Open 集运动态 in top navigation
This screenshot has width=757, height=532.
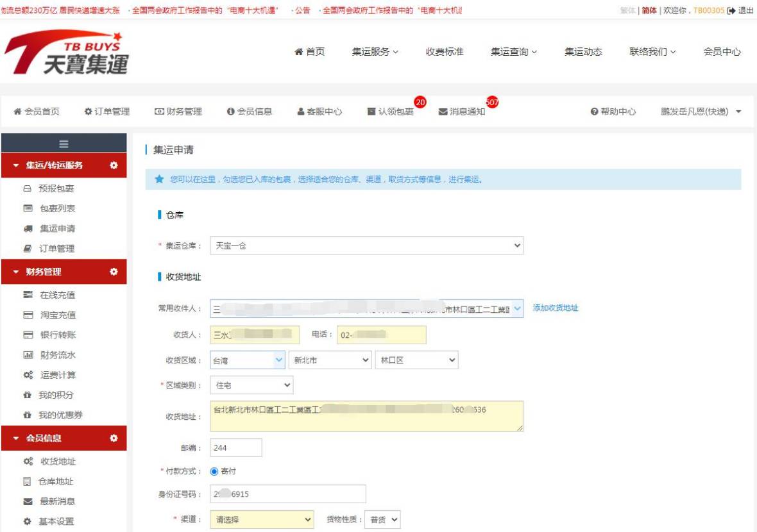tap(584, 52)
